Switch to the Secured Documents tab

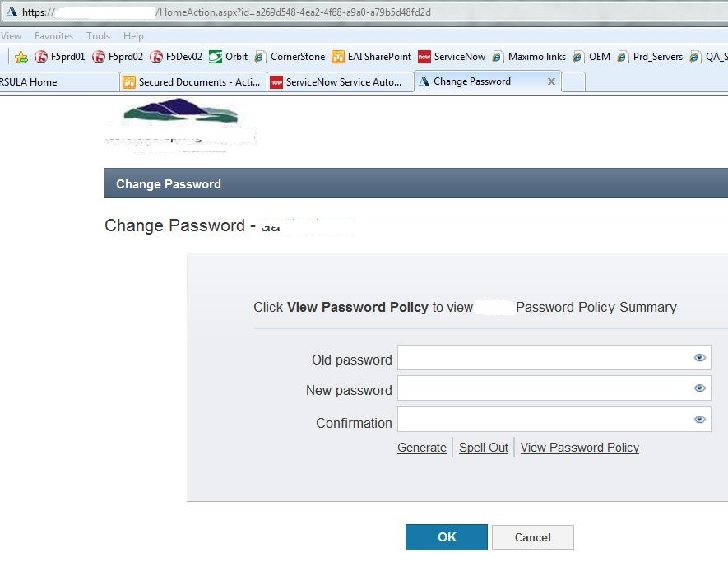[x=192, y=82]
